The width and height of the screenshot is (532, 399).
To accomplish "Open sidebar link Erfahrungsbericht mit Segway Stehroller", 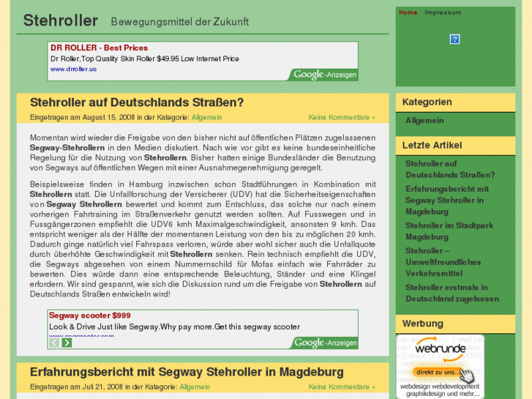I will pos(447,200).
